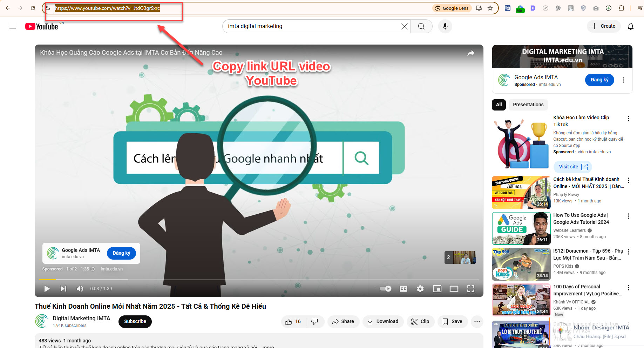Viewport: 644px width, 348px height.
Task: Expand the description with the more link
Action: (x=268, y=346)
